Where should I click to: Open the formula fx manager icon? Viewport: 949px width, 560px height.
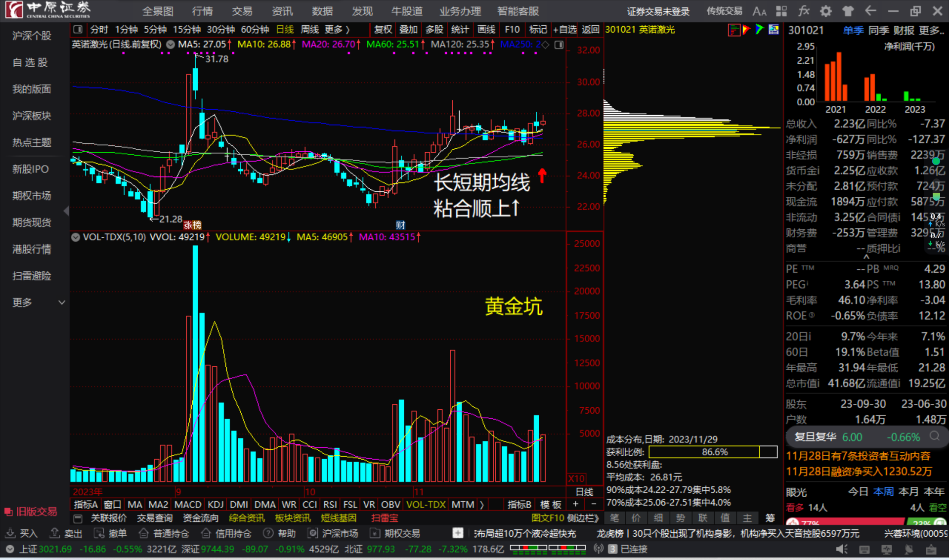[804, 11]
